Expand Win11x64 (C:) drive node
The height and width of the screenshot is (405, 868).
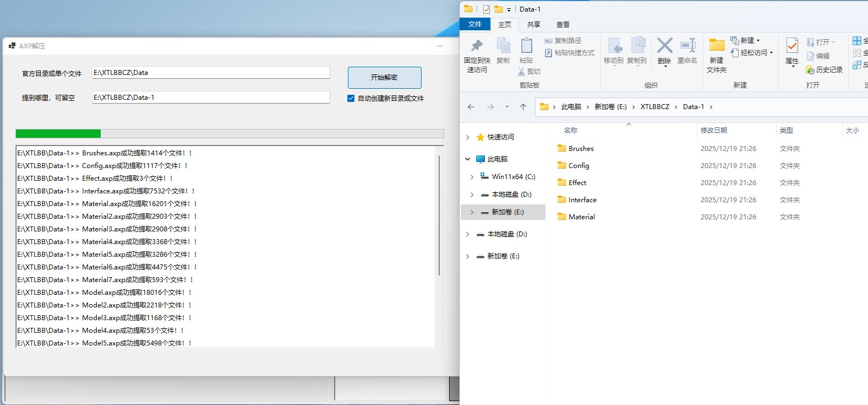pyautogui.click(x=472, y=177)
